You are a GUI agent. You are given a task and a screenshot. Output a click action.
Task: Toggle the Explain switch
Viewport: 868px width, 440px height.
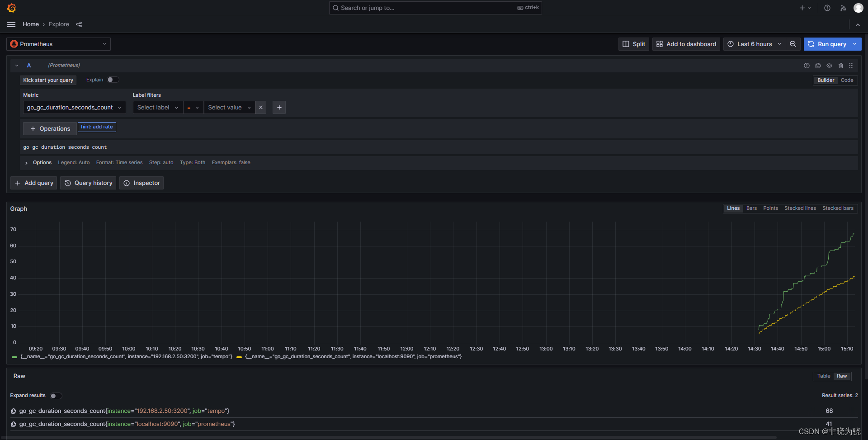[x=113, y=80]
